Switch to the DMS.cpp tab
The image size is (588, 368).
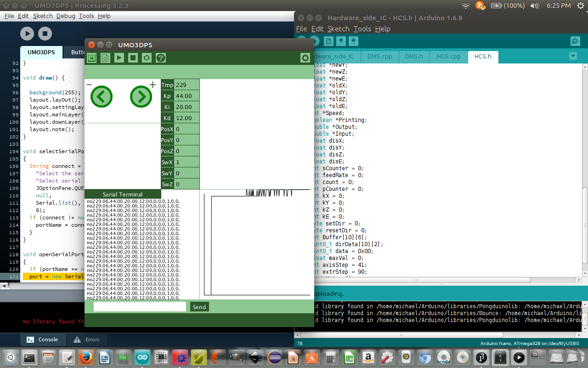pos(379,57)
